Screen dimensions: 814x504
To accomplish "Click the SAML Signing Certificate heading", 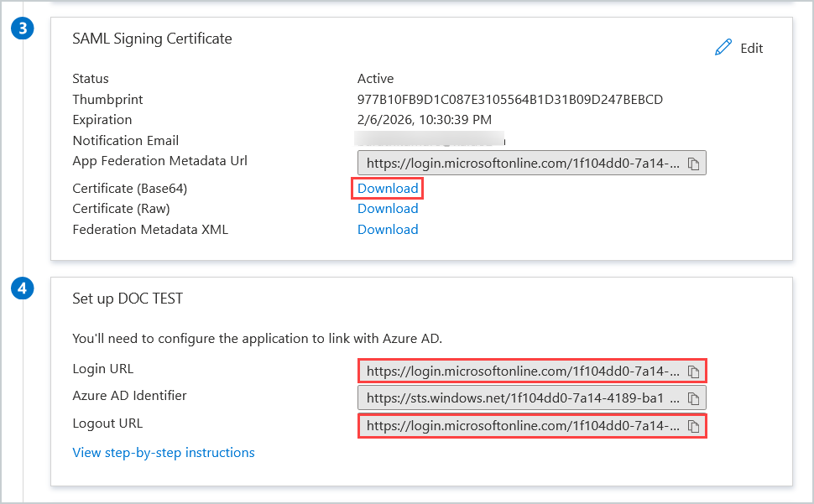I will (x=152, y=39).
